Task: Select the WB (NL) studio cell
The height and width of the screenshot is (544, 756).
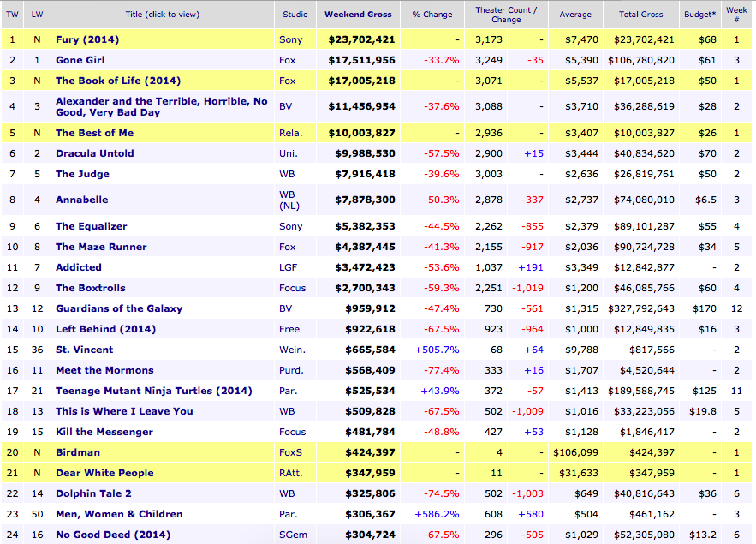Action: (x=289, y=200)
